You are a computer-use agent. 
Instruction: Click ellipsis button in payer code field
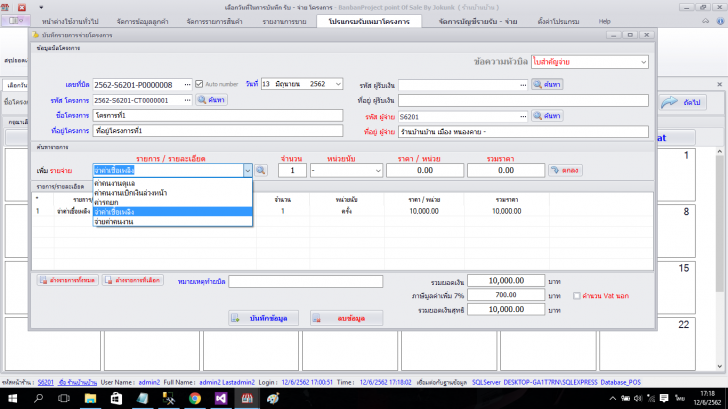(523, 117)
